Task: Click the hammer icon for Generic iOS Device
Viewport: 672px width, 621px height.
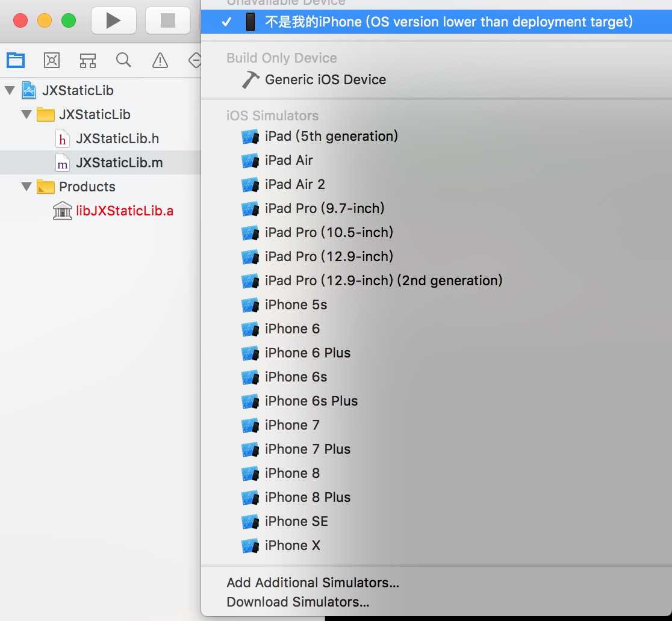Action: tap(250, 79)
